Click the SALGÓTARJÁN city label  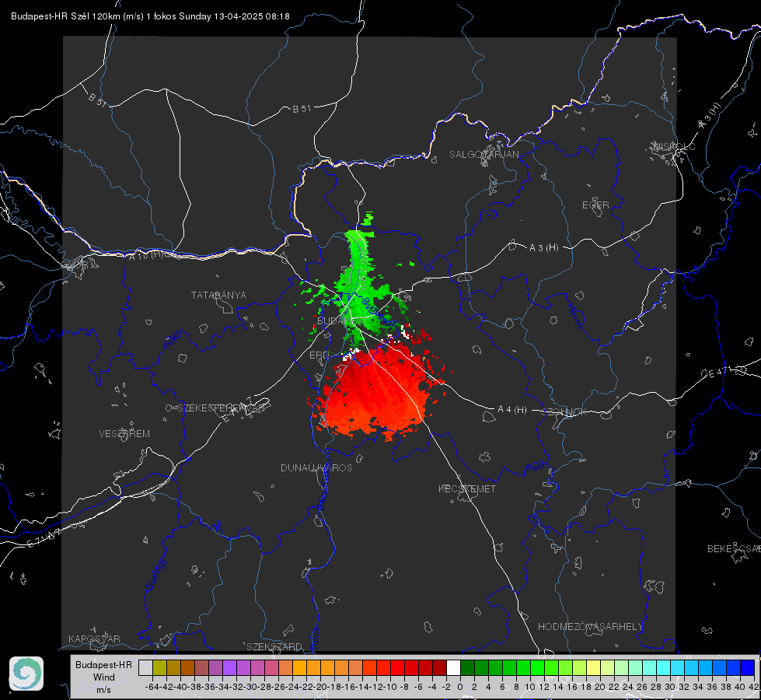point(483,155)
